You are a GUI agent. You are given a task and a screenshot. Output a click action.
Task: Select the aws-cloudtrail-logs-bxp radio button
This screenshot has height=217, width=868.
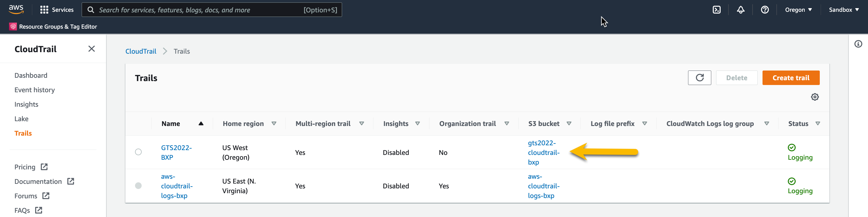coord(138,186)
